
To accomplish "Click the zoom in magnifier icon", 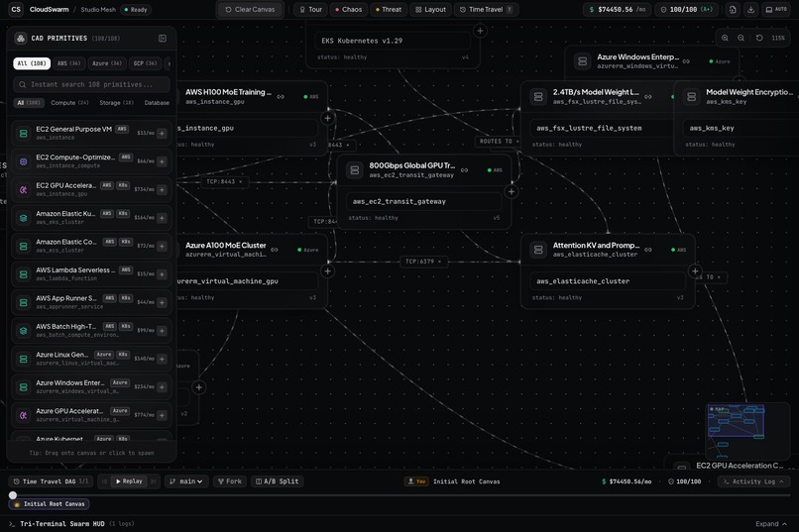I will (x=725, y=38).
